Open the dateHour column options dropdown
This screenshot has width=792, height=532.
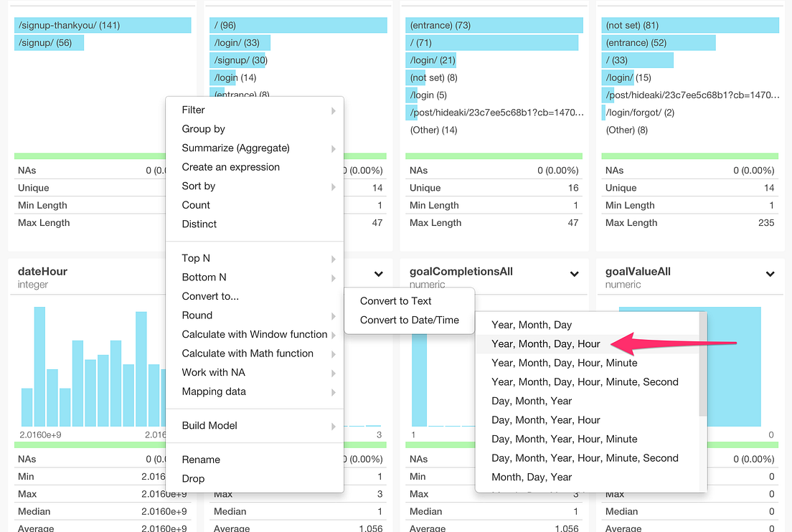tap(378, 275)
